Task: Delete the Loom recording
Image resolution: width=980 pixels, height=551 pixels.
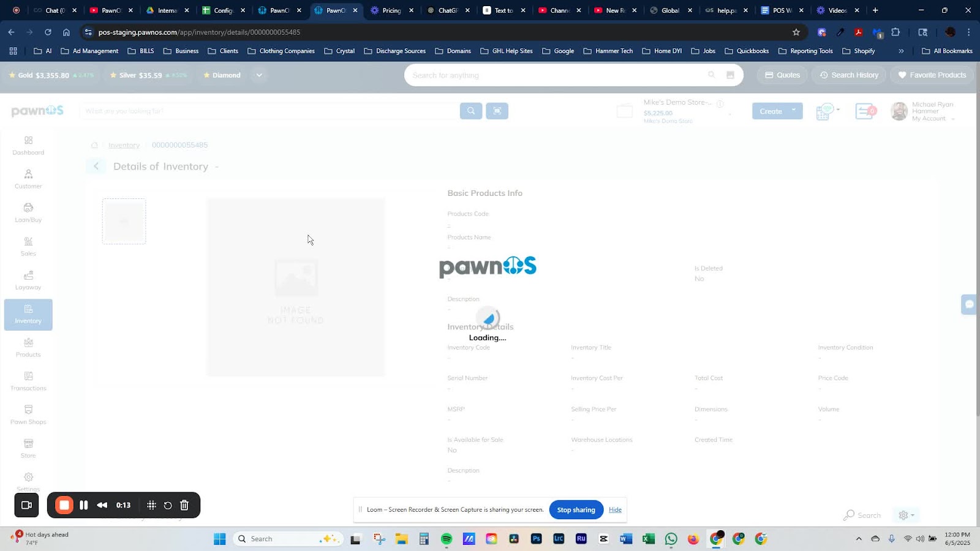Action: click(184, 505)
